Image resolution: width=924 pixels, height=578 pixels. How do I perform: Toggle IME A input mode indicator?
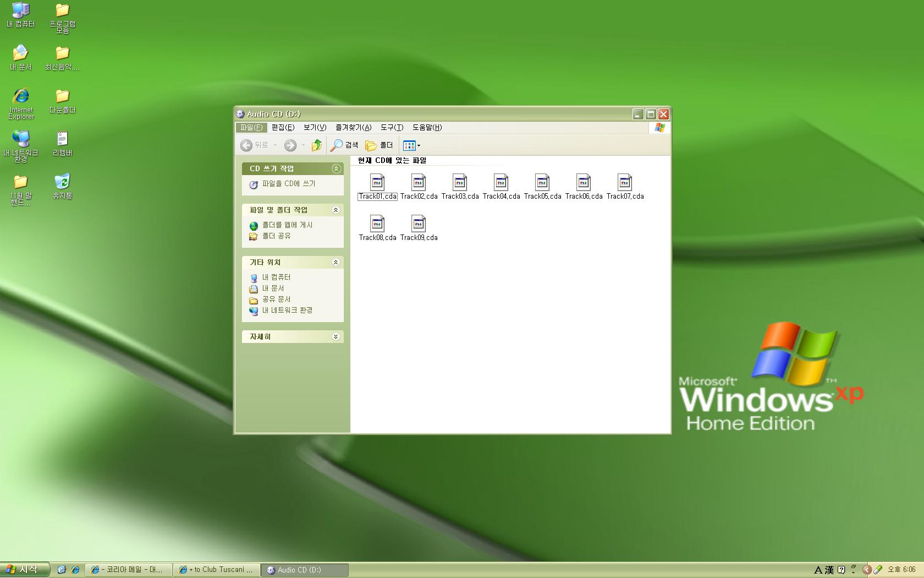coord(818,570)
